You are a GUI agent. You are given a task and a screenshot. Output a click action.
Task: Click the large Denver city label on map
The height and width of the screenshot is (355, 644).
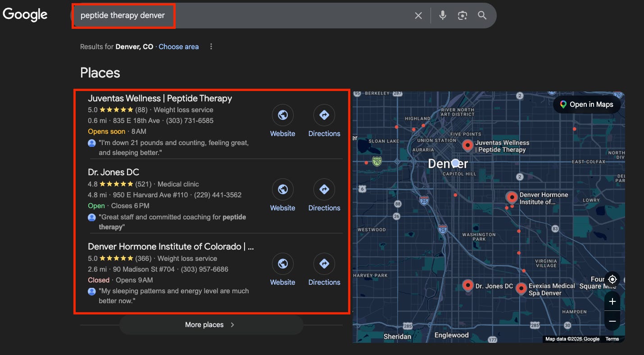[x=448, y=164]
